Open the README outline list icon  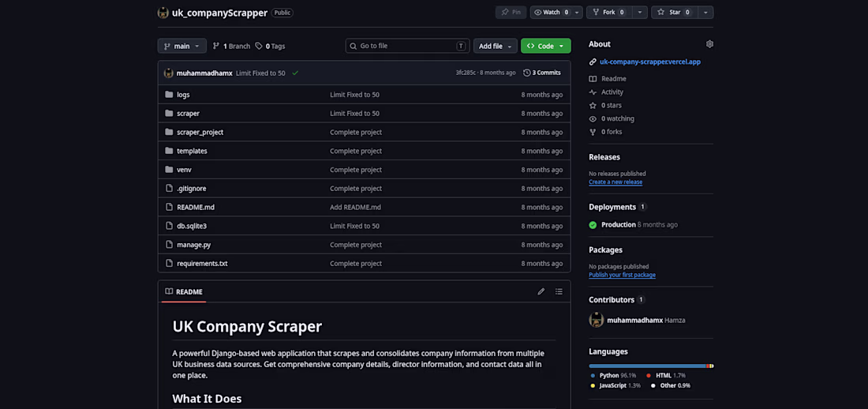pos(559,291)
